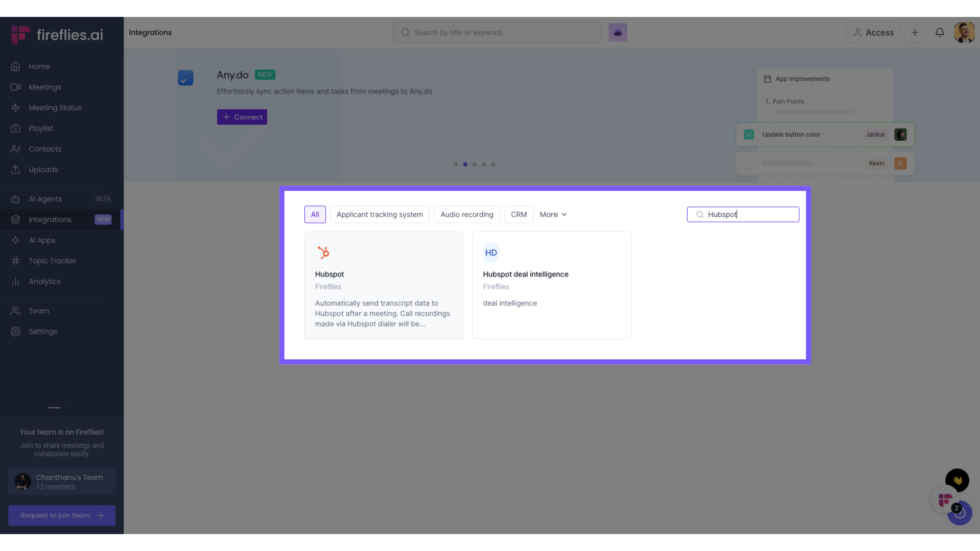The width and height of the screenshot is (980, 551).
Task: Click Request to join team button
Action: pyautogui.click(x=62, y=515)
